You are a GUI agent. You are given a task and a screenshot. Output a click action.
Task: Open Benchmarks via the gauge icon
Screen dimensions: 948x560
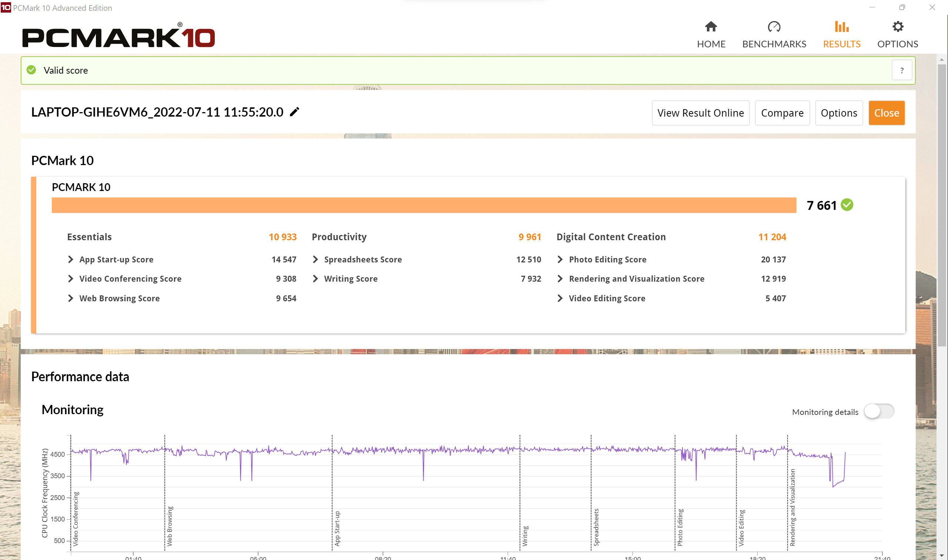pyautogui.click(x=774, y=27)
